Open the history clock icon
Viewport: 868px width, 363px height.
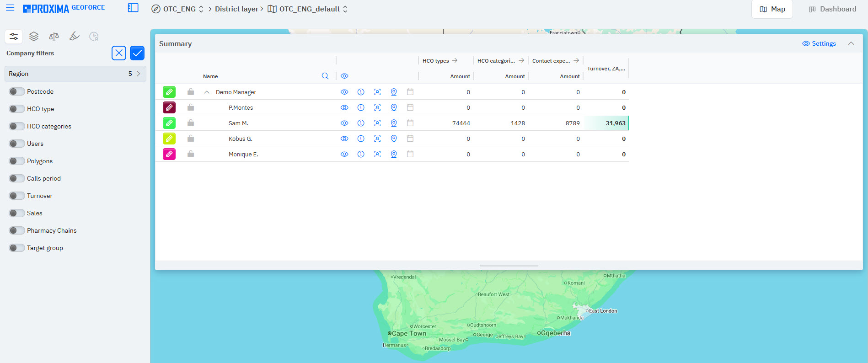(x=94, y=37)
